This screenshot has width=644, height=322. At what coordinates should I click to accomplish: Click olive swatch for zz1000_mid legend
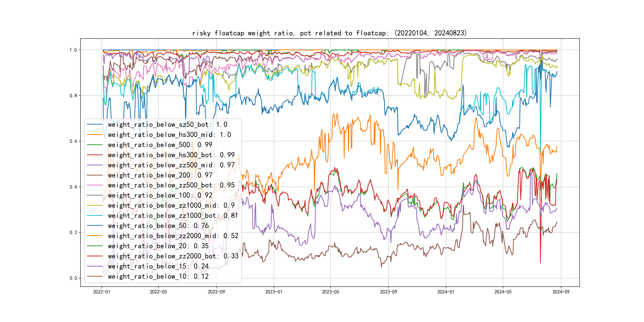94,206
